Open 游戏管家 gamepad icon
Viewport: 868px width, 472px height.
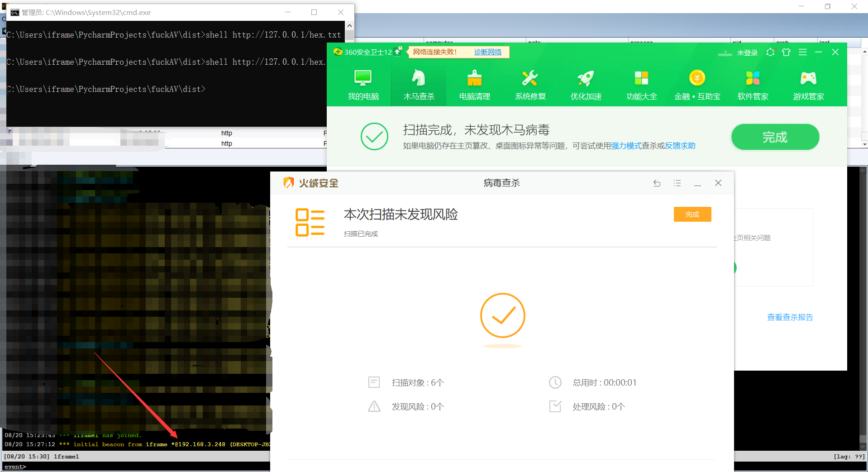[x=808, y=85]
